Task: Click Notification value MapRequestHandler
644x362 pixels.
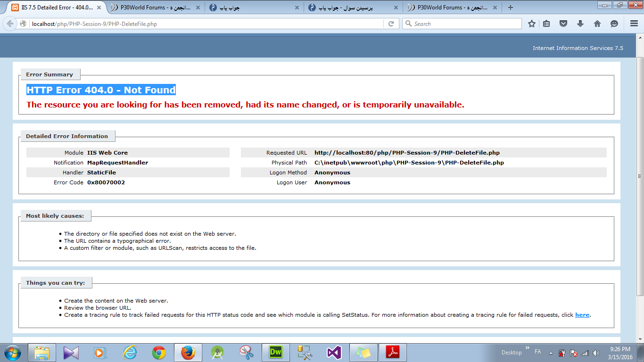Action: [118, 163]
